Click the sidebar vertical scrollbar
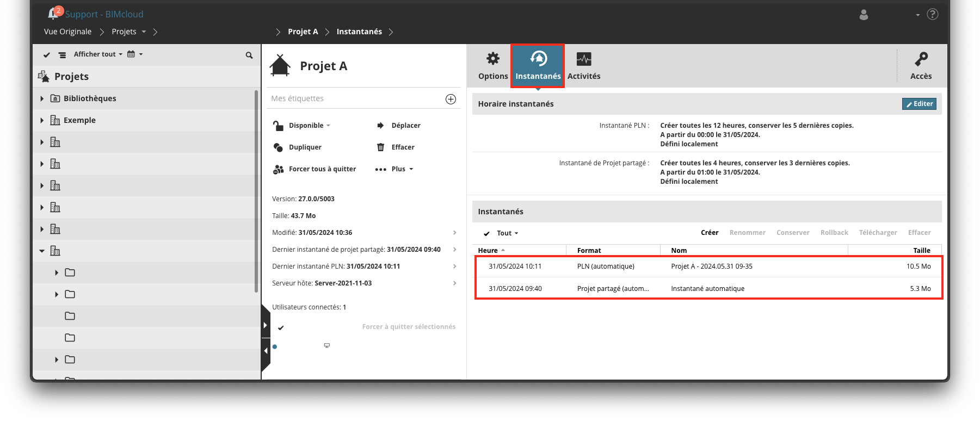Image resolution: width=980 pixels, height=422 pixels. click(x=257, y=191)
